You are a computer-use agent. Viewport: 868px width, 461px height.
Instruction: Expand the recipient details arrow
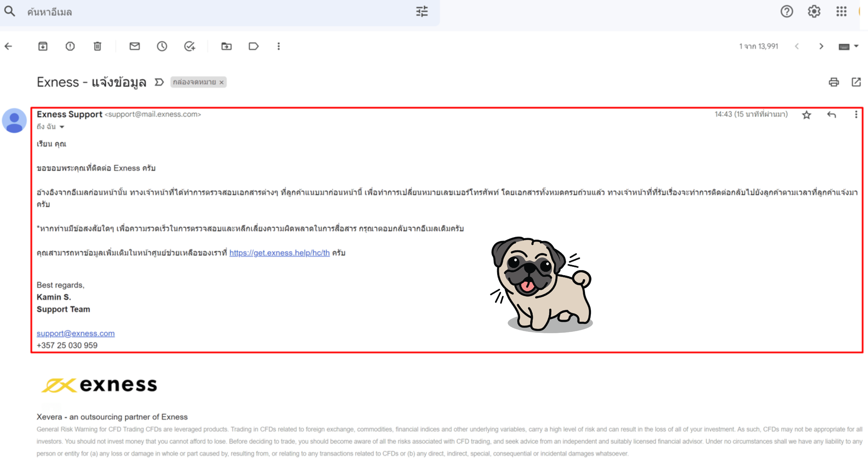pyautogui.click(x=62, y=127)
